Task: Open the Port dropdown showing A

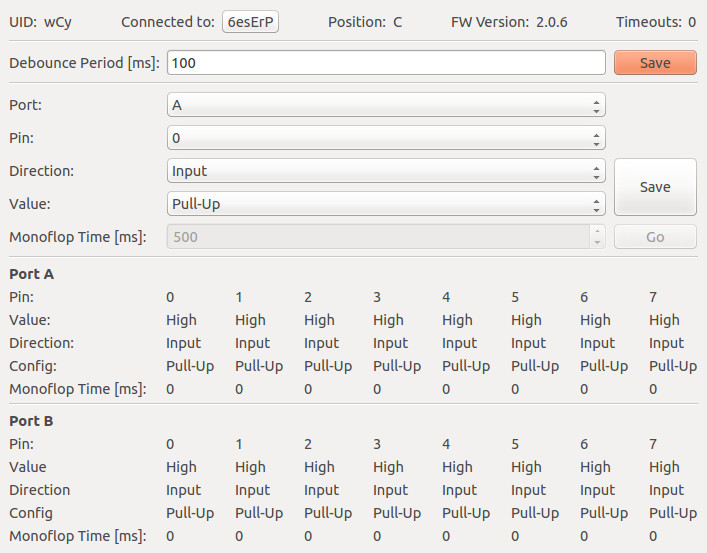Action: click(x=386, y=105)
